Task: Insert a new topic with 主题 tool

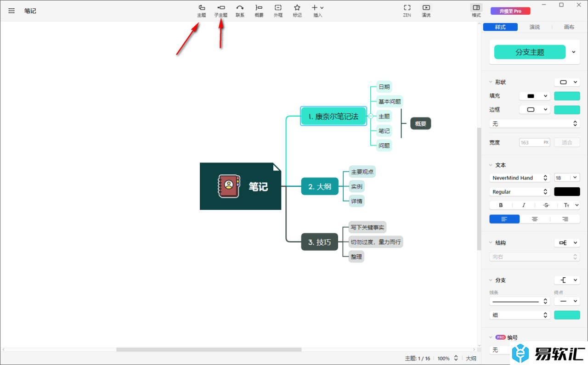Action: coord(202,11)
